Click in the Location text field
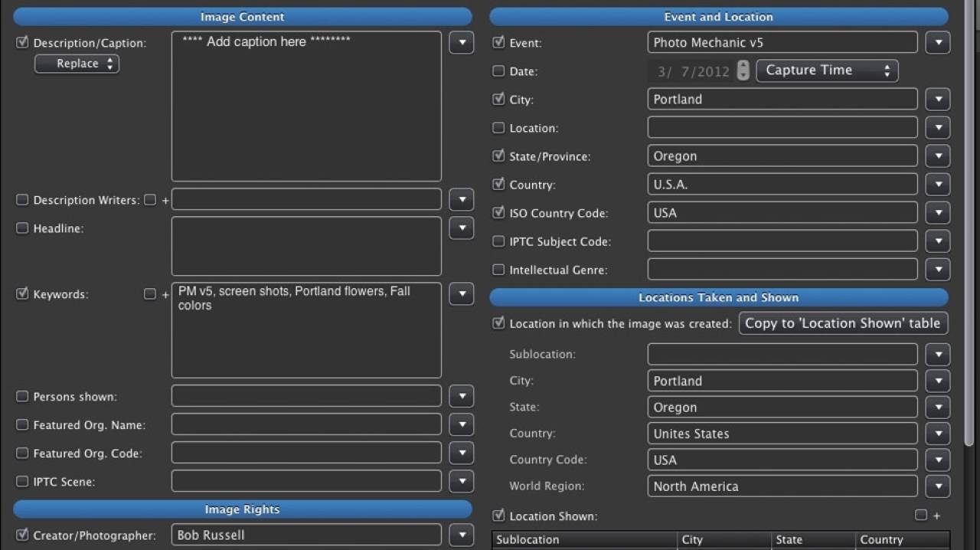The image size is (980, 550). [782, 128]
